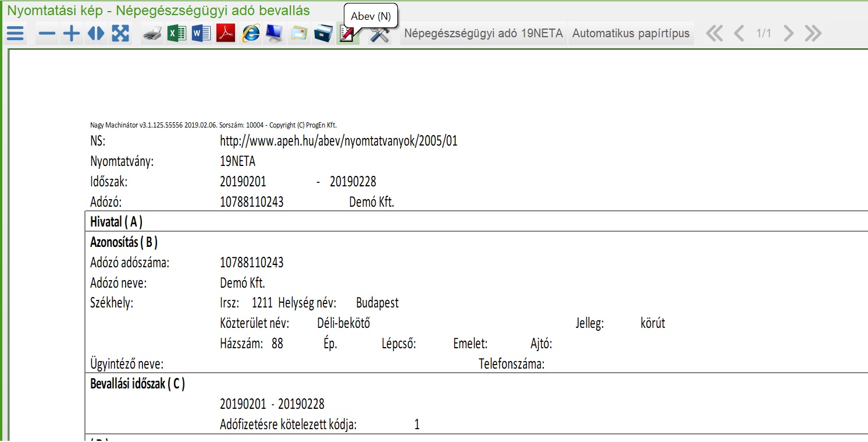Screen dimensions: 868x442
Task: Click the Adófizetésre kötelezett kódja label
Action: (289, 425)
